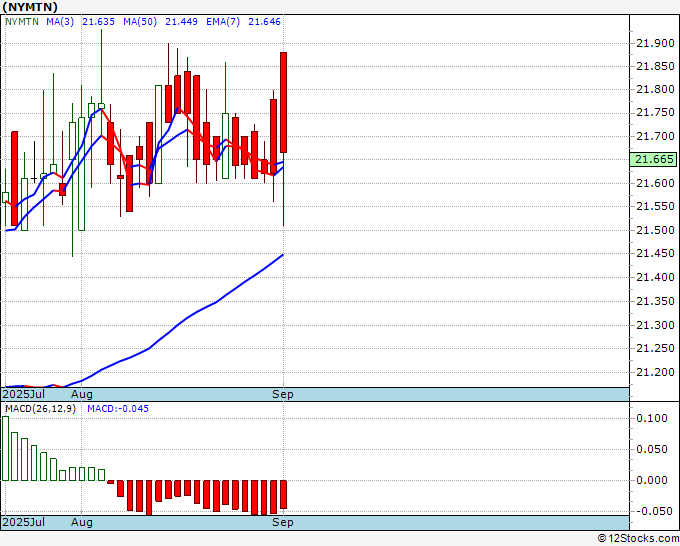The height and width of the screenshot is (546, 680).
Task: Click the MACD:-0.045 value readout
Action: coord(118,409)
